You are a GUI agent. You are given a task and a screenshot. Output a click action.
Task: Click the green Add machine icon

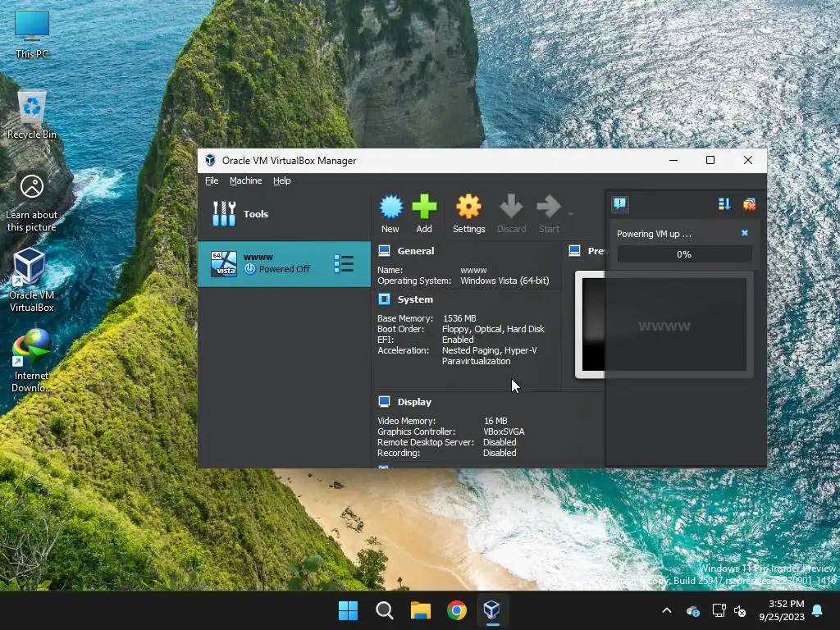pyautogui.click(x=424, y=207)
